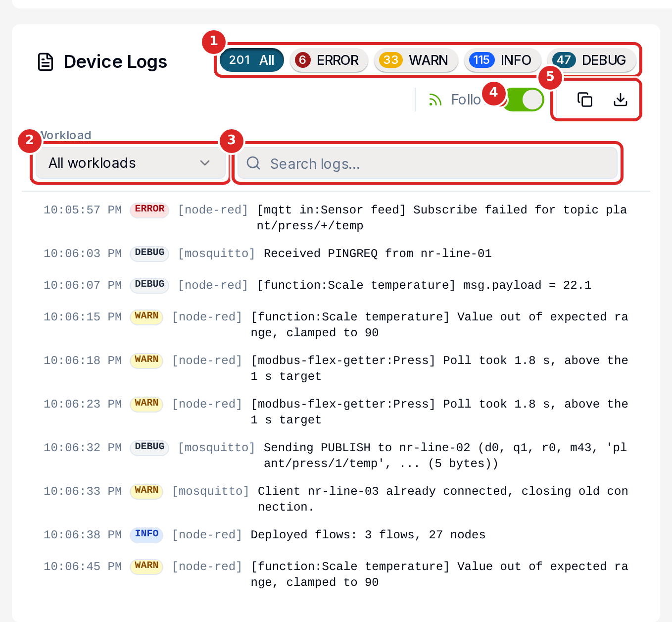This screenshot has height=622, width=672.
Task: Click 'Deployed flows: 3 flows, 27 nodes'
Action: tap(368, 535)
